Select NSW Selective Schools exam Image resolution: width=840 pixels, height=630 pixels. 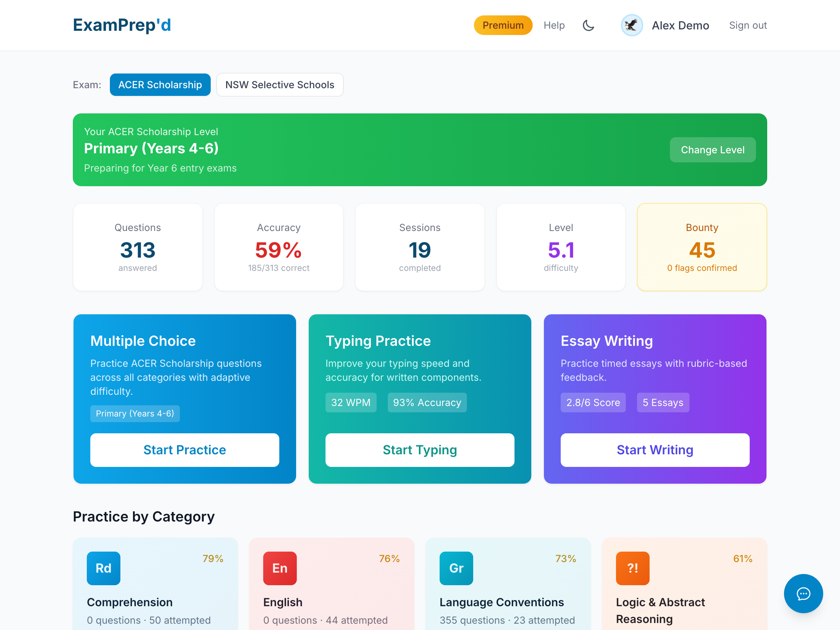pyautogui.click(x=280, y=85)
